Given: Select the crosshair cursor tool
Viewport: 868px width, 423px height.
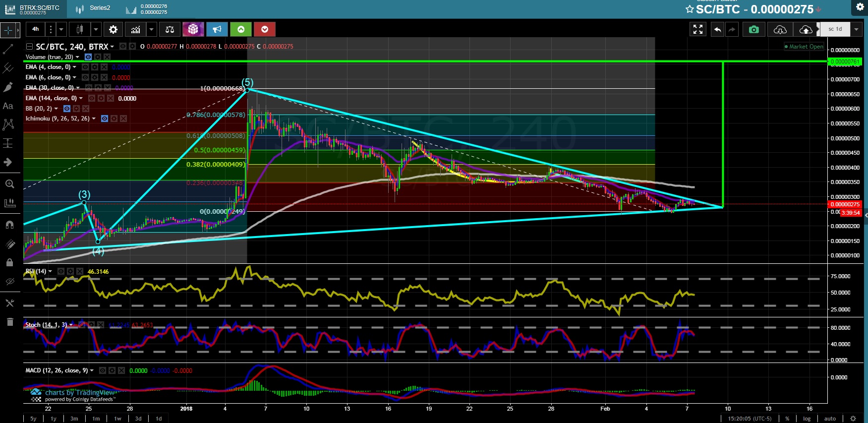Looking at the screenshot, I should tap(8, 30).
